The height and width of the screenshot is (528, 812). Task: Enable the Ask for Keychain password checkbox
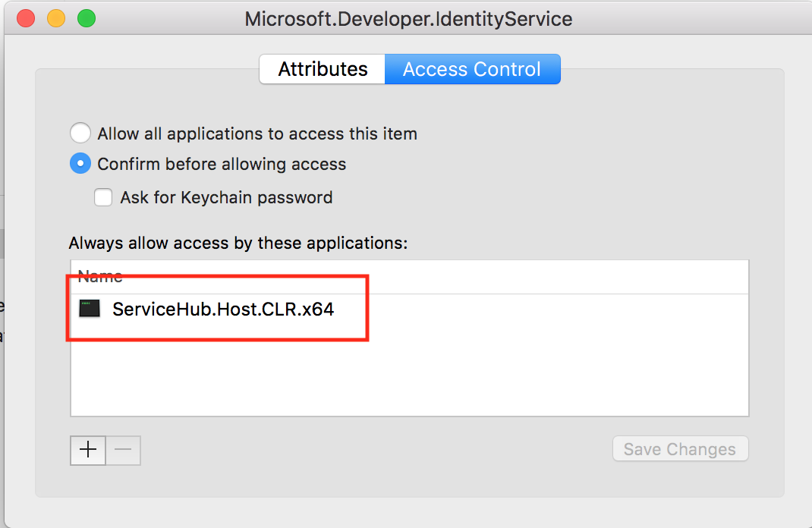103,197
